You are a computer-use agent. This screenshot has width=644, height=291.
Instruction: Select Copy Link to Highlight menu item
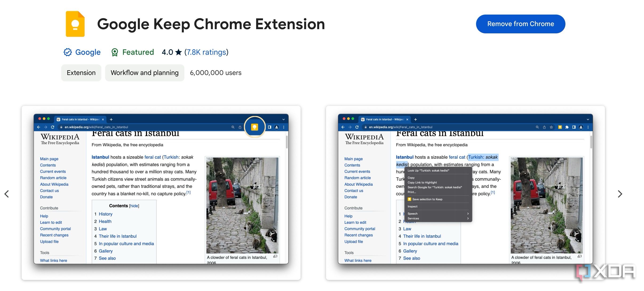[438, 183]
